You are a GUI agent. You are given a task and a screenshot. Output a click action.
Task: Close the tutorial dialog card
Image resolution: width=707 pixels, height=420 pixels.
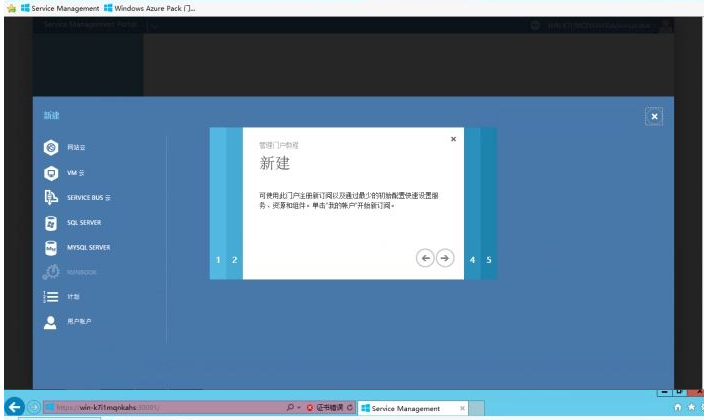[454, 139]
